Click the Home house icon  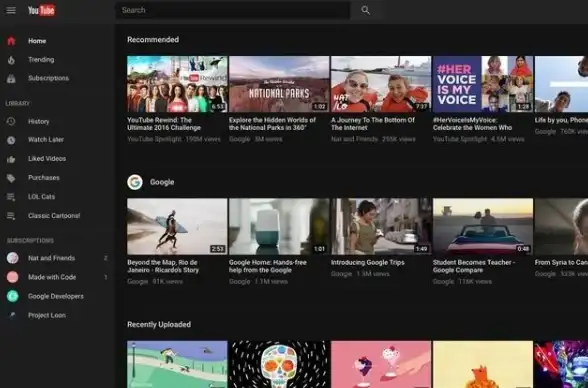tap(11, 41)
